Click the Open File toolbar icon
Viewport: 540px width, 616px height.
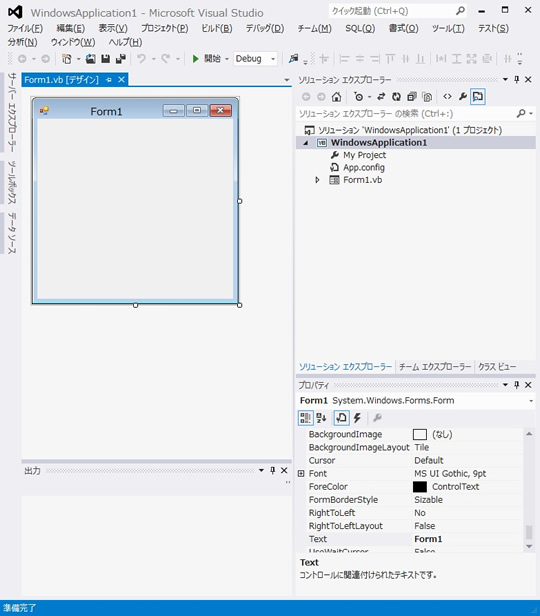click(91, 59)
